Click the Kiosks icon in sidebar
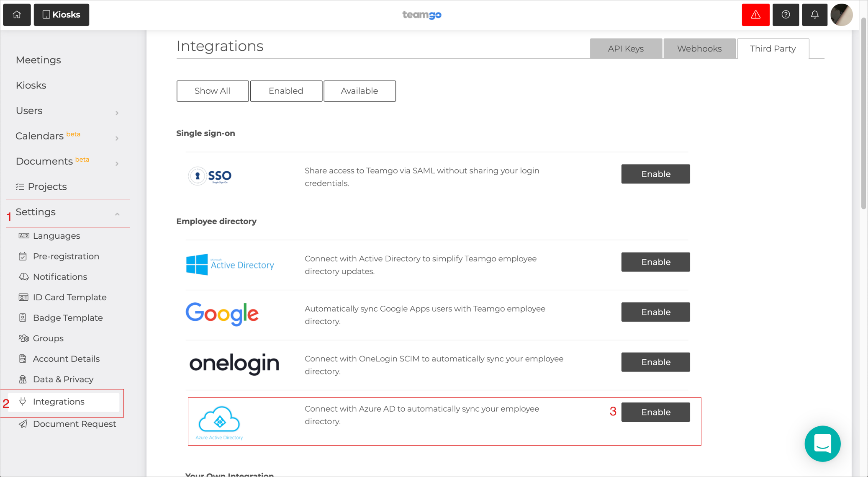 point(31,85)
